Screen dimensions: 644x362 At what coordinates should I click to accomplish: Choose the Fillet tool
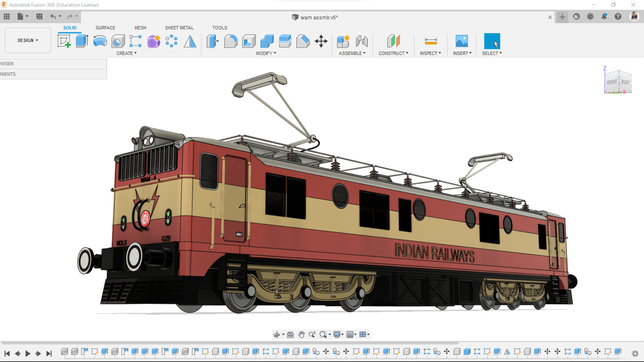pyautogui.click(x=231, y=41)
